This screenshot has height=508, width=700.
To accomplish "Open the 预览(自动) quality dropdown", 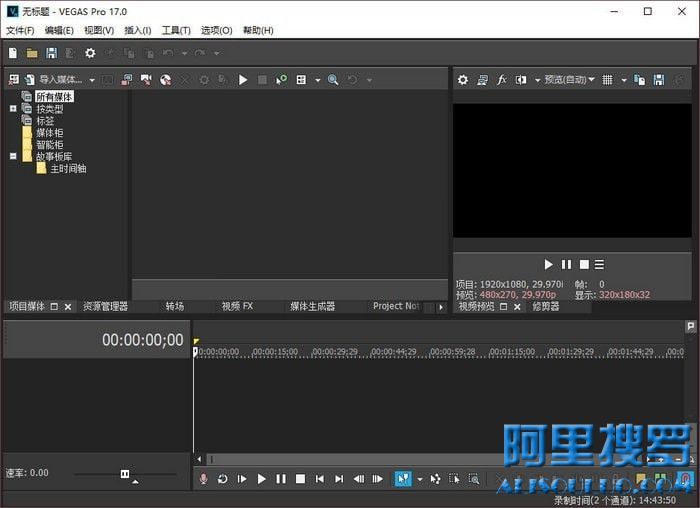I will pos(569,79).
